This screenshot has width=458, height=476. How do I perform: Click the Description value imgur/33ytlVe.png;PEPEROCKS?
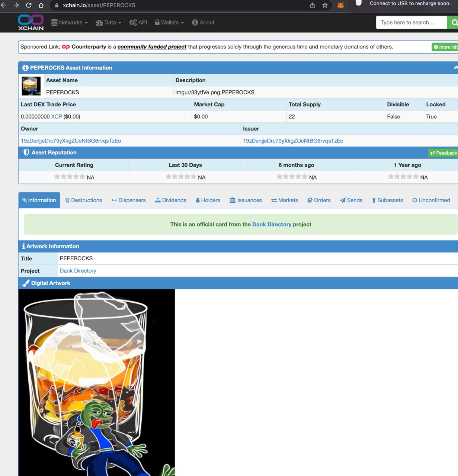[215, 92]
